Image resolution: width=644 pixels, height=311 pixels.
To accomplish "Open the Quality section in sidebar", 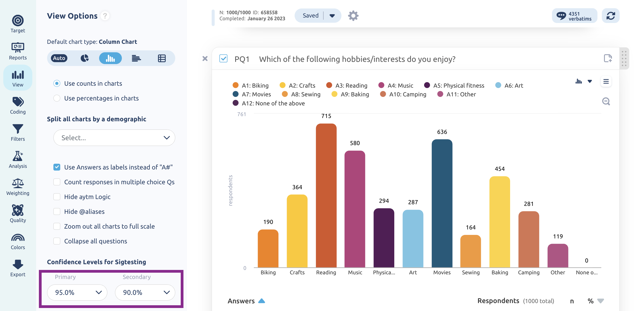I will (18, 214).
